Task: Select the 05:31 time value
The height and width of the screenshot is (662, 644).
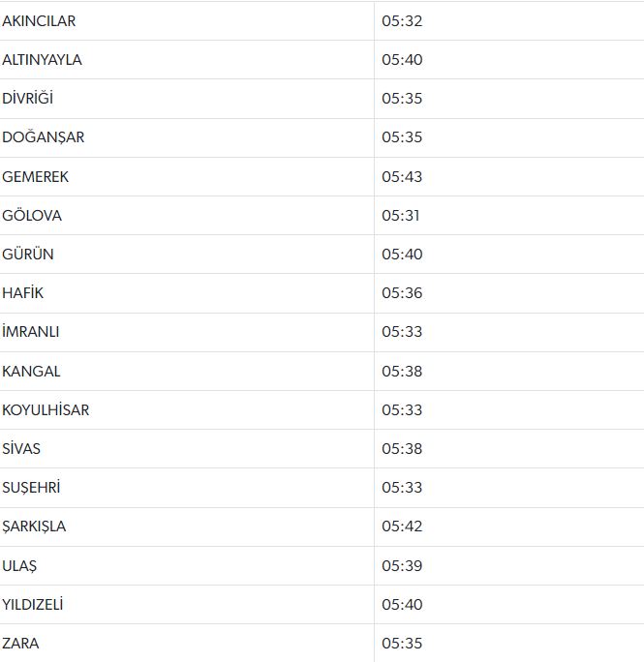Action: tap(400, 216)
